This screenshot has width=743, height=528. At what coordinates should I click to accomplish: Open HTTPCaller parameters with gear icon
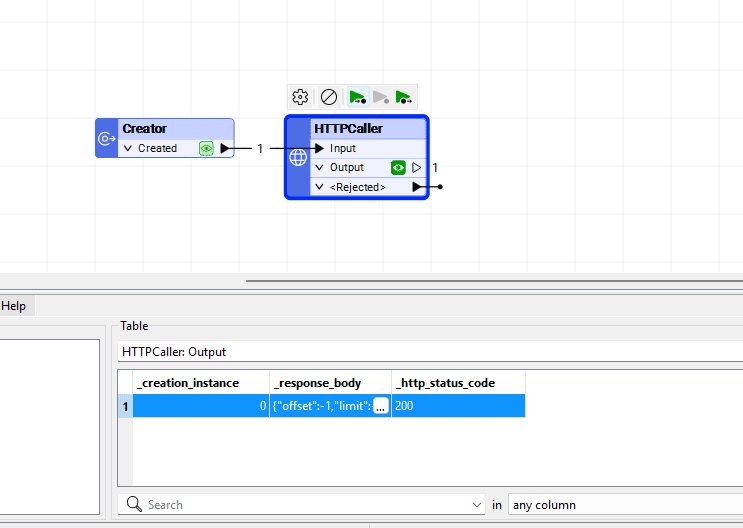point(300,97)
